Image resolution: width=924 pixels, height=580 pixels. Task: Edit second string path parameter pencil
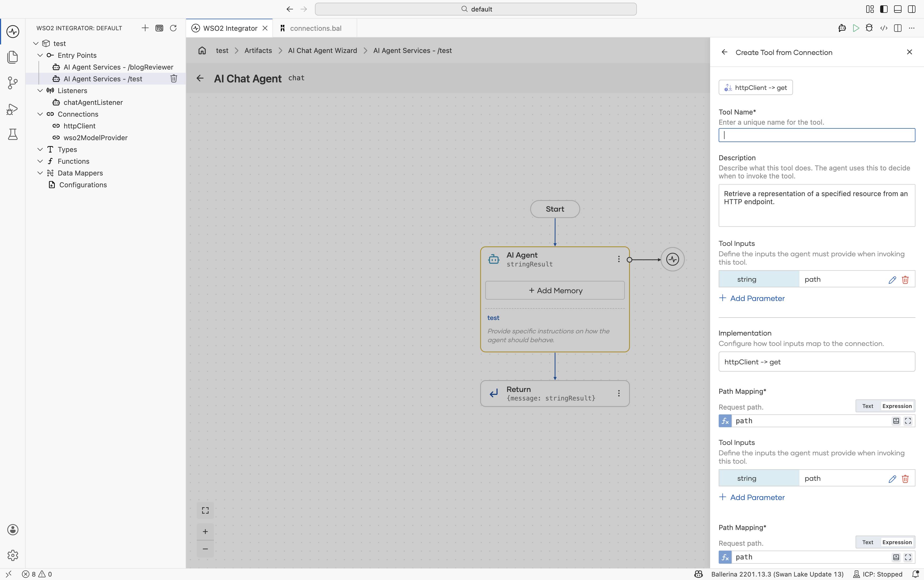click(892, 479)
